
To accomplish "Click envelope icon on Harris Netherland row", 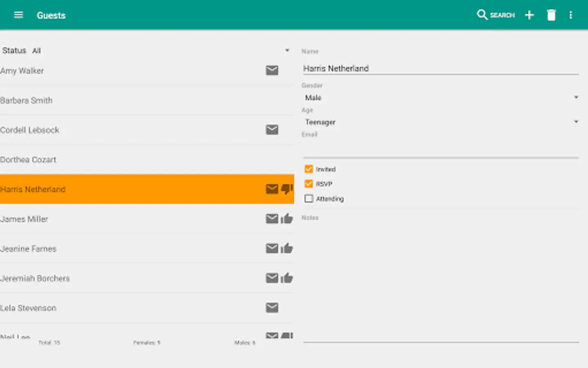I will point(272,189).
